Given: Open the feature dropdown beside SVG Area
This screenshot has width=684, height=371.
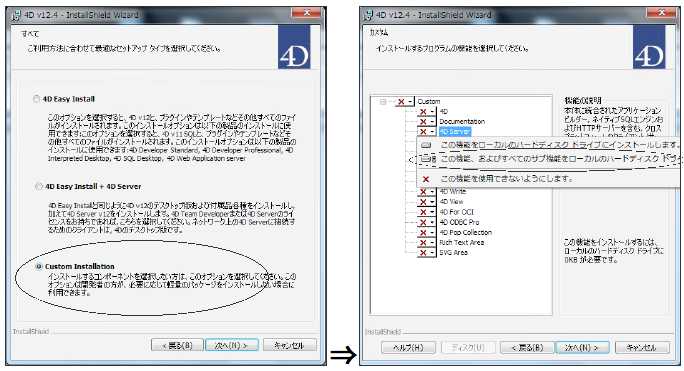Looking at the screenshot, I should pos(427,253).
